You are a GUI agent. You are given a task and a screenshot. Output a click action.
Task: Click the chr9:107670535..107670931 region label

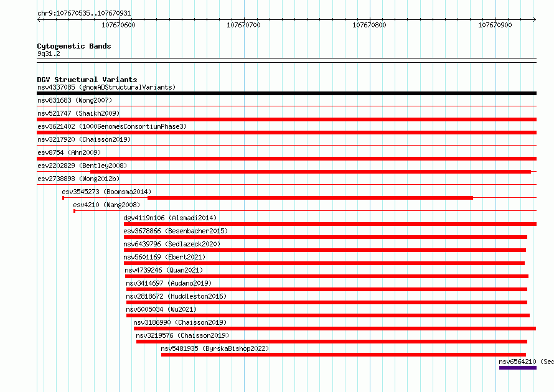point(84,13)
